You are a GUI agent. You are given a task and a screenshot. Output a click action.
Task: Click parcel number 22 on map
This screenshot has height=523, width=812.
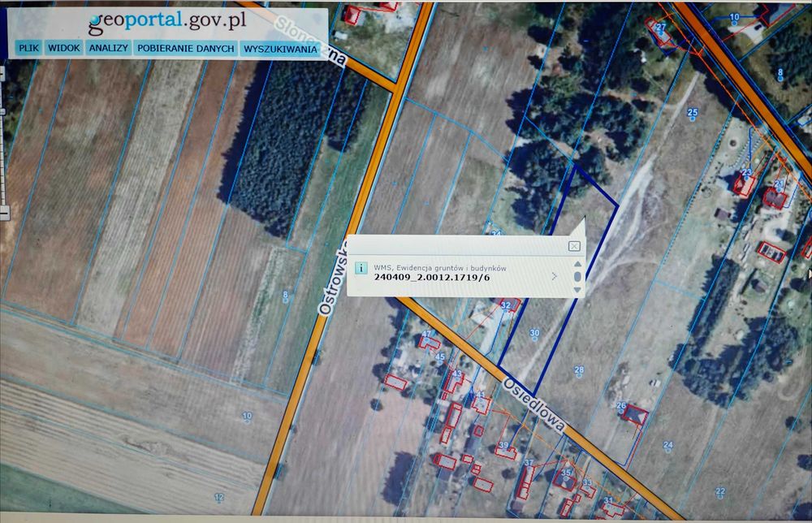pos(719,491)
